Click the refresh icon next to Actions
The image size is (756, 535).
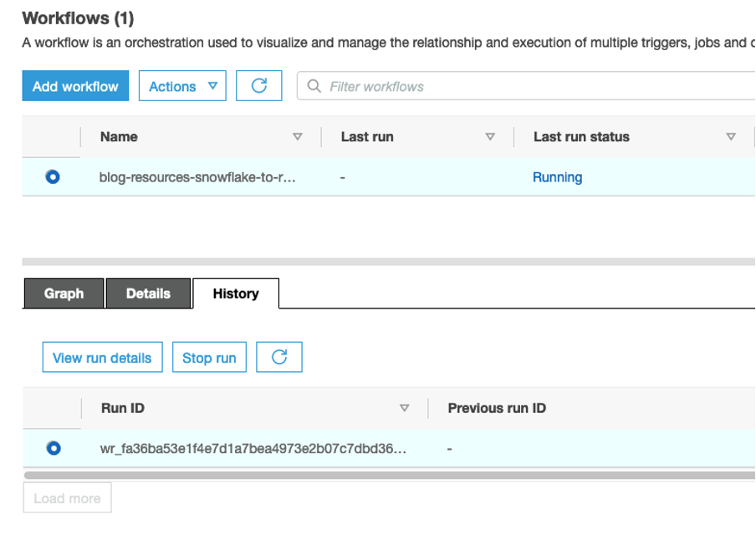click(x=259, y=86)
